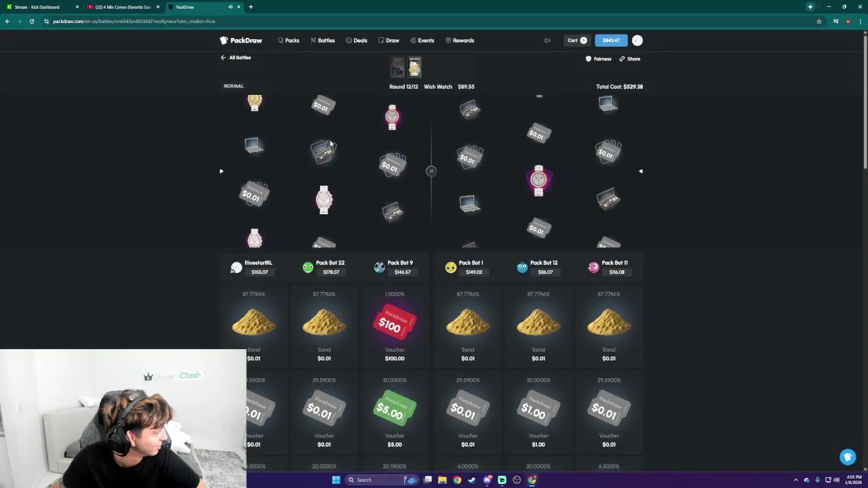Select the Wish Watch pack thumbnail
Image resolution: width=868 pixels, height=488 pixels.
click(x=414, y=67)
